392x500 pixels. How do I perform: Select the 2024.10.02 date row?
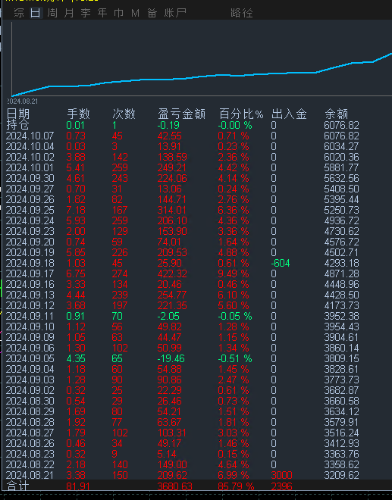(30, 157)
